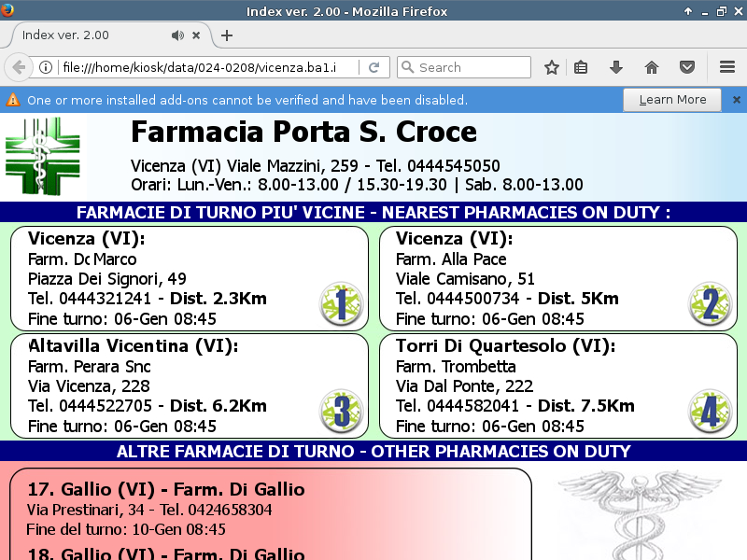Click the numbered badge 4 pharmacy icon

710,411
